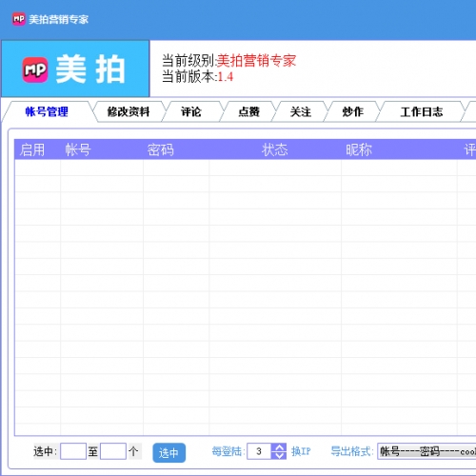Focus the selection start input after 选中:
The image size is (476, 476).
pos(73,451)
